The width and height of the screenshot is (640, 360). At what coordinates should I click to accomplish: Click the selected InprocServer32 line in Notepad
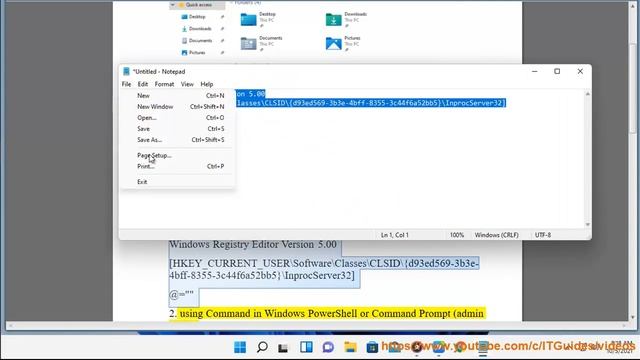click(371, 103)
